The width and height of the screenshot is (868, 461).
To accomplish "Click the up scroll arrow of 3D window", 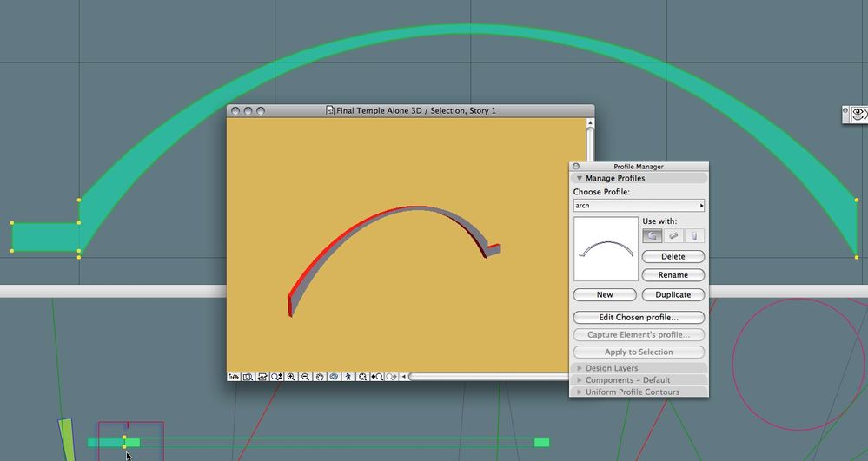I will 590,123.
